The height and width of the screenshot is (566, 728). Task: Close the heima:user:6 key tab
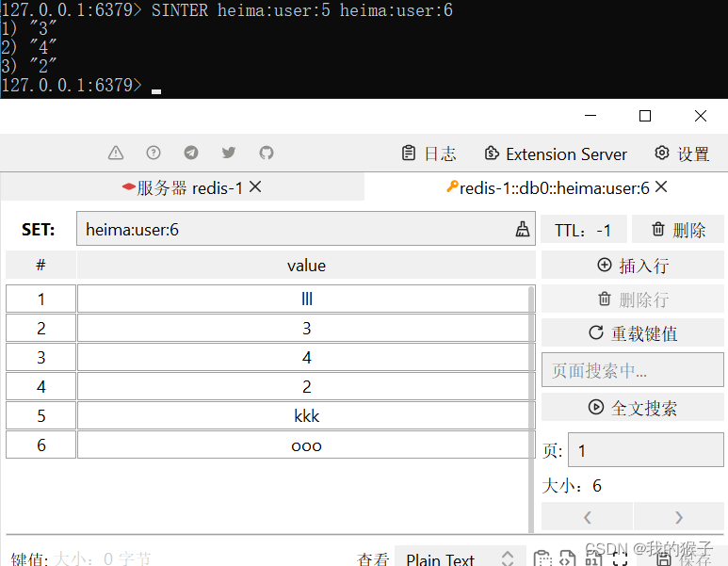coord(661,186)
